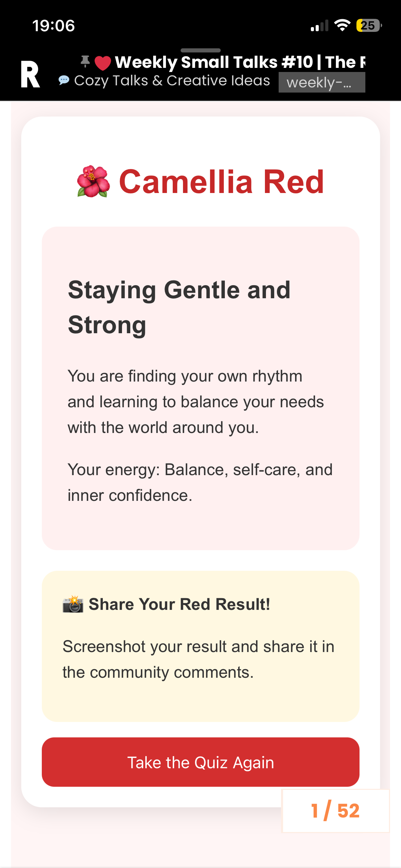Tap the 1 / 52 page counter
The image size is (401, 868).
click(336, 811)
